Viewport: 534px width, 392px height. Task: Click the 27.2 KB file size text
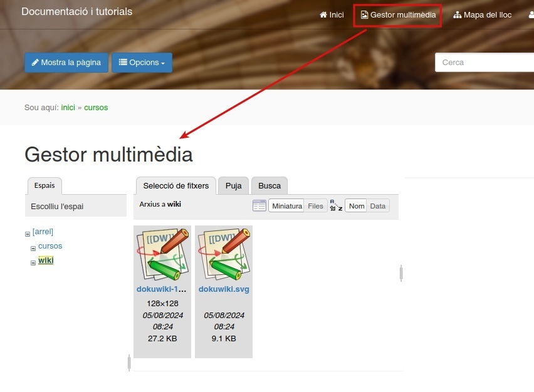pos(162,339)
